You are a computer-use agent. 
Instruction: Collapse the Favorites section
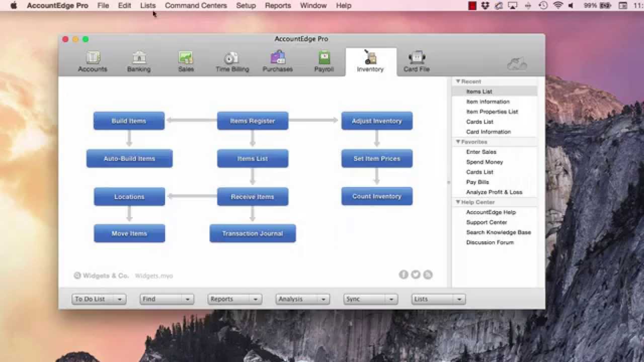458,142
